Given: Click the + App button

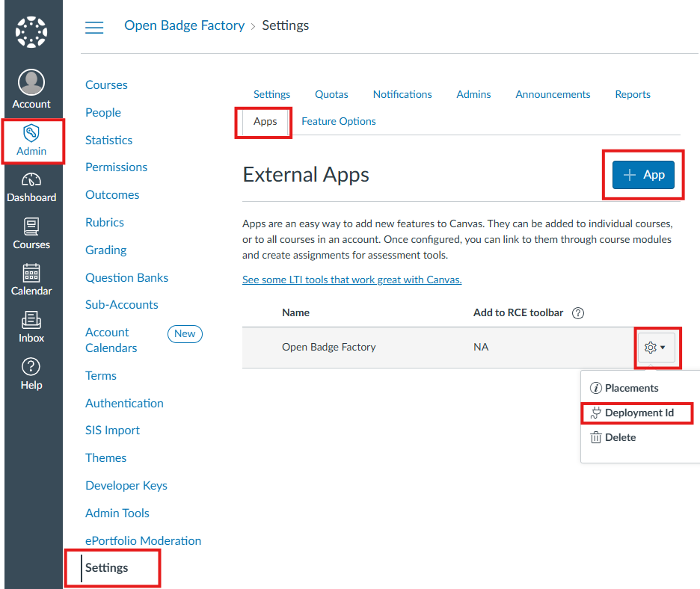Looking at the screenshot, I should coord(643,175).
